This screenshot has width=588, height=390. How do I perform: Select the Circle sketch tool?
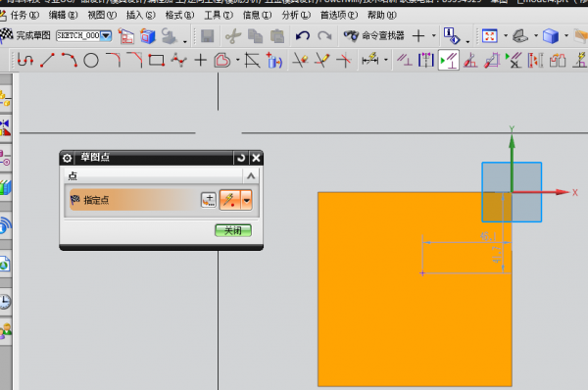91,60
